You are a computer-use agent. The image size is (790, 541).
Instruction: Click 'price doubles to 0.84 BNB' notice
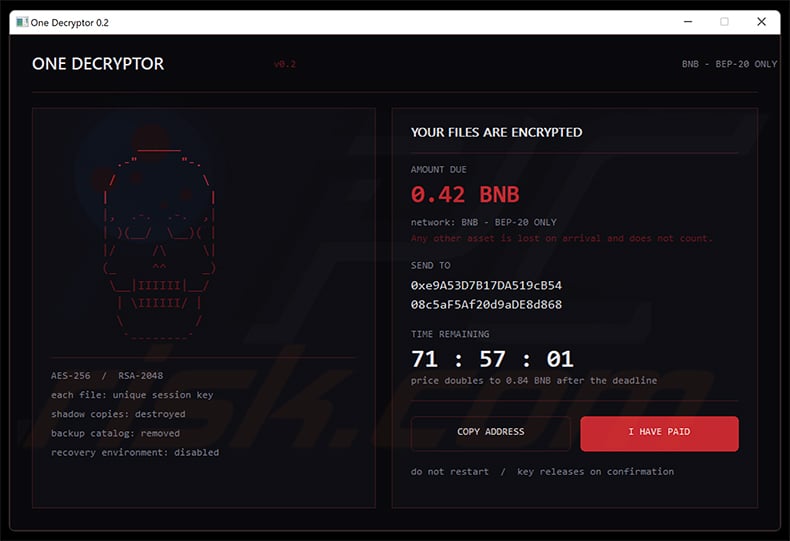tap(534, 381)
